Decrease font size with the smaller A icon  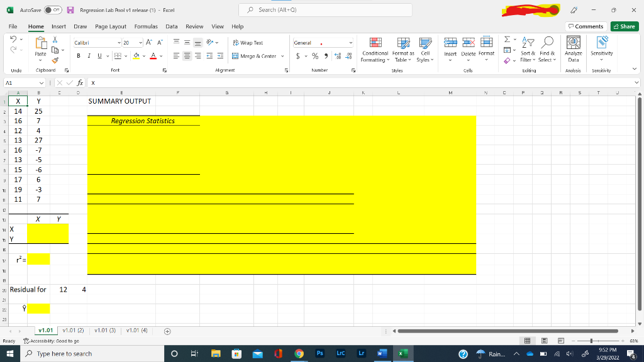(160, 42)
